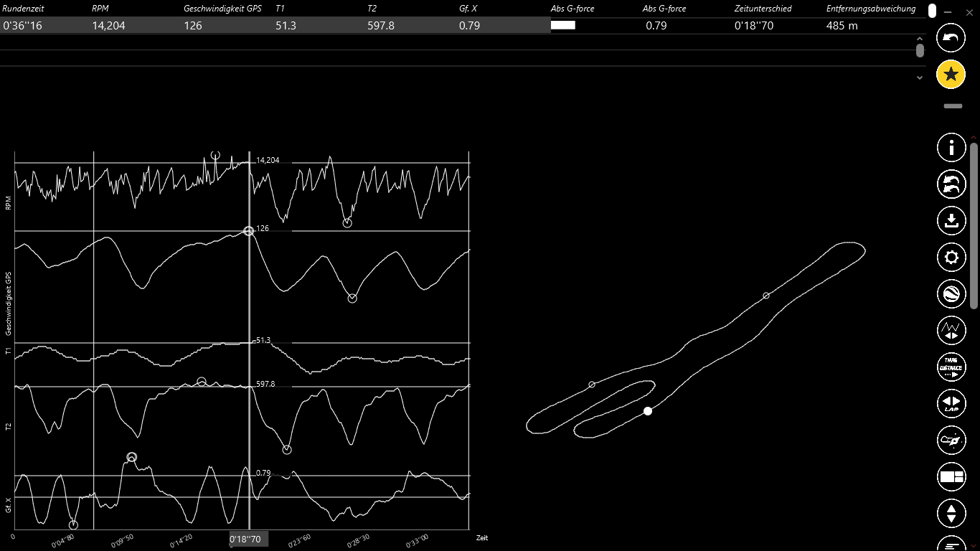Open the settings gear icon

(x=951, y=257)
